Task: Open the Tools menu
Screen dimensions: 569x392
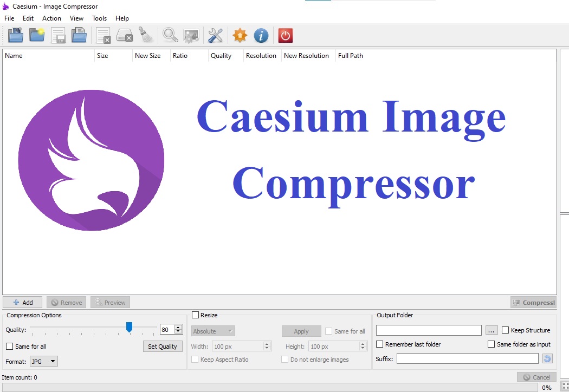Action: 100,18
